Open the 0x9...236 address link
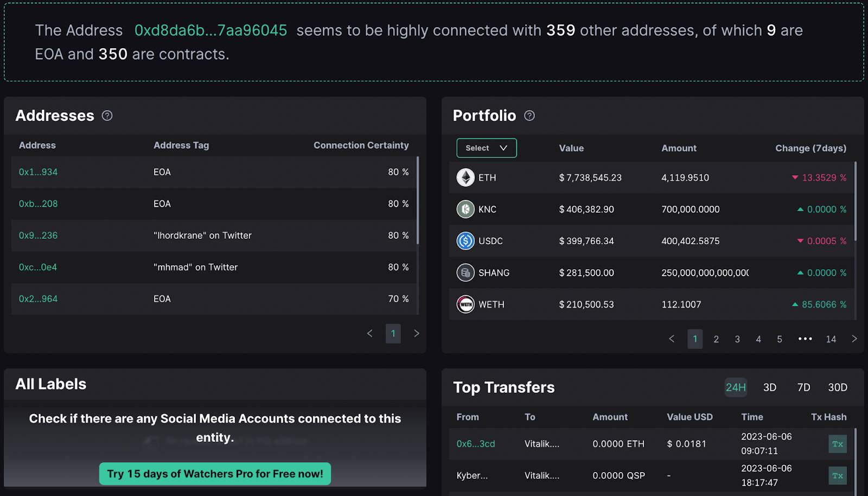The height and width of the screenshot is (496, 868). pos(38,236)
